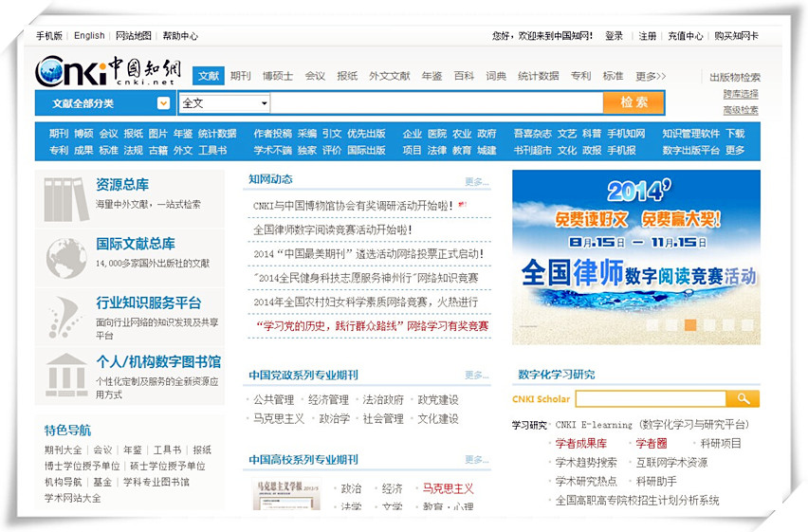Click the 2014 lawyer reading contest banner
The image size is (808, 532).
tap(636, 257)
